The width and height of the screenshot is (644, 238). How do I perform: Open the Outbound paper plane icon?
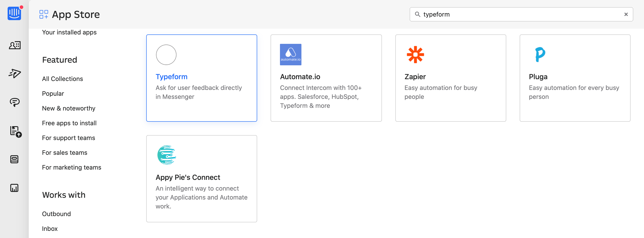tap(15, 74)
